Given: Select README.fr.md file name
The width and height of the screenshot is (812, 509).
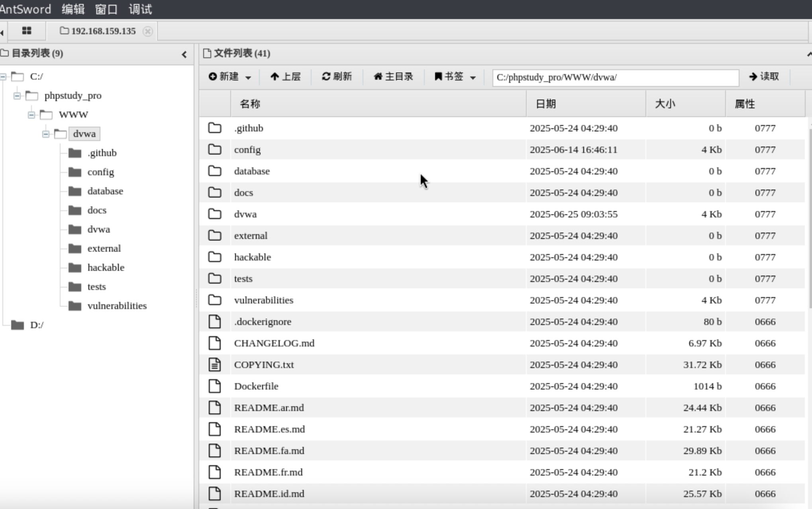Looking at the screenshot, I should [268, 472].
